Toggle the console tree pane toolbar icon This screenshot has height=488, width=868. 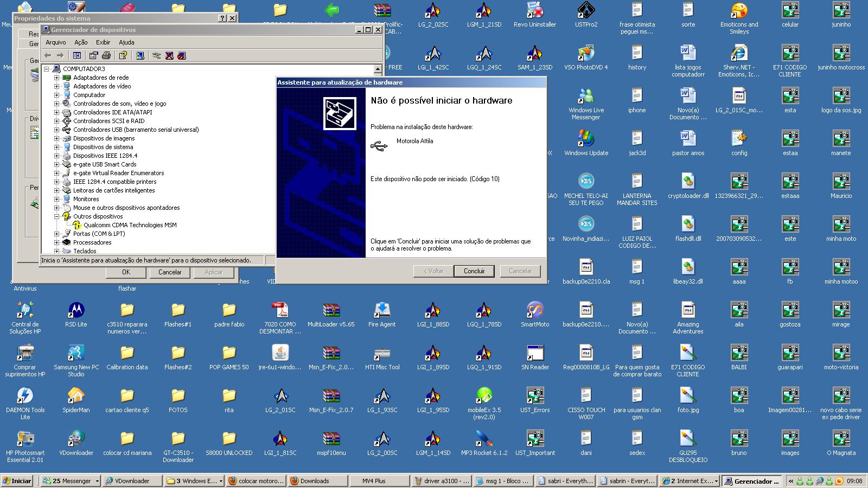(77, 55)
